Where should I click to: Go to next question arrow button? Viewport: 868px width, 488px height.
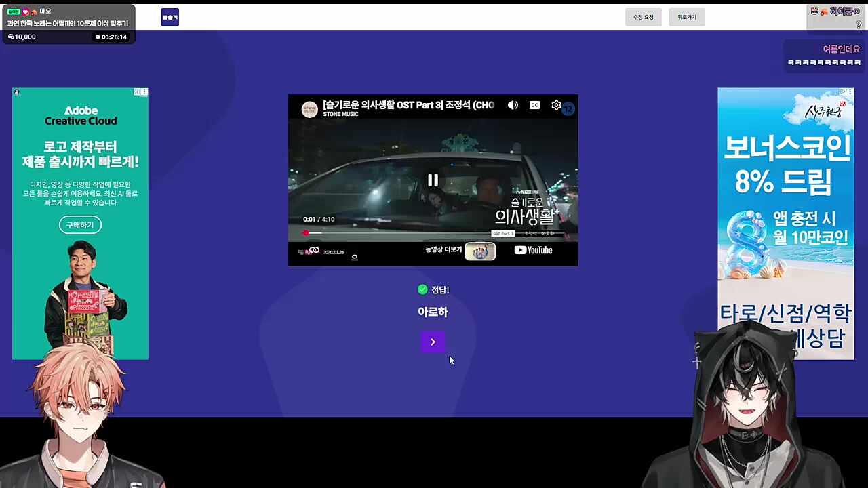pos(433,342)
